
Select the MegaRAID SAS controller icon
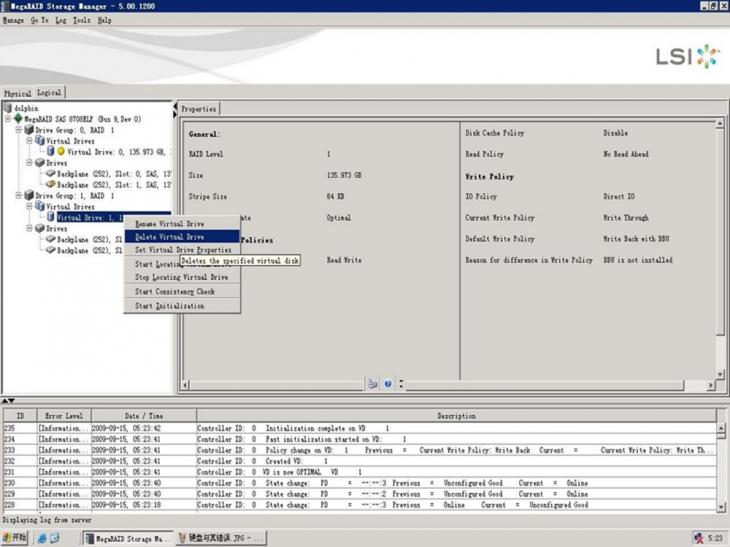point(18,119)
